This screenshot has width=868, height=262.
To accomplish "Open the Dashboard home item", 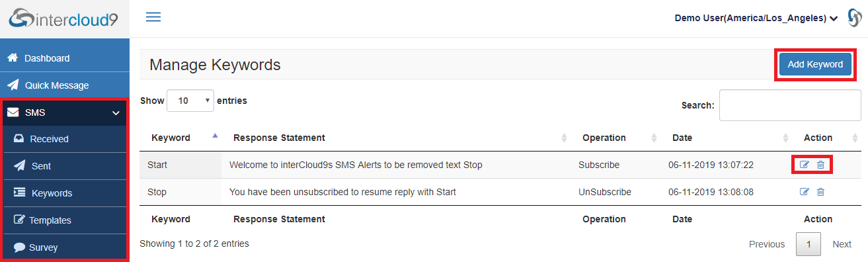I will [65, 58].
